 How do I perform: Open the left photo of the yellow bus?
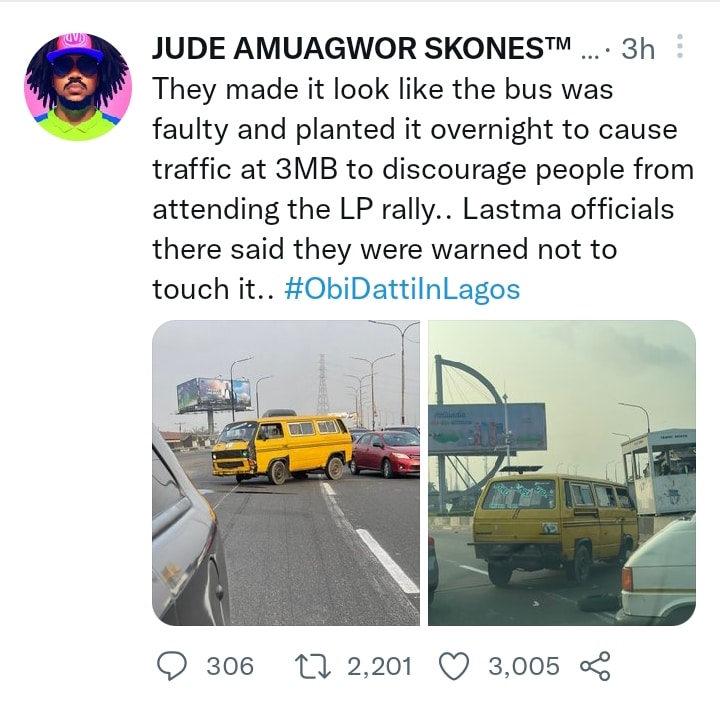pyautogui.click(x=286, y=473)
